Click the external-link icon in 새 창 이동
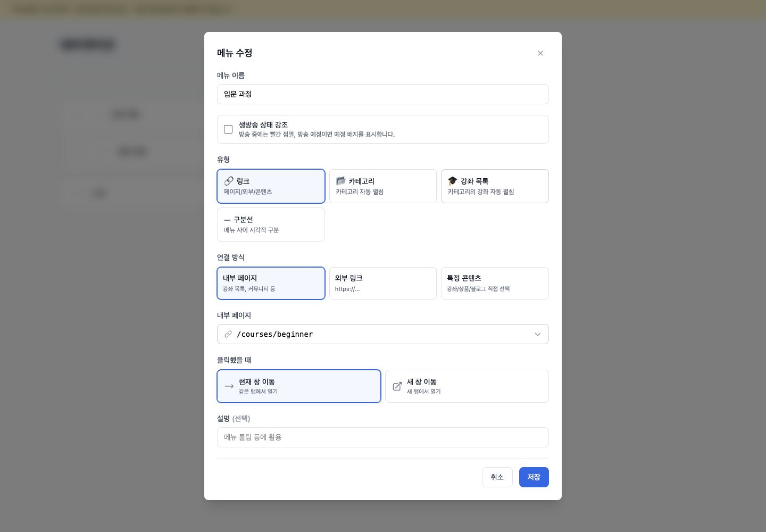This screenshot has width=766, height=532. (397, 386)
